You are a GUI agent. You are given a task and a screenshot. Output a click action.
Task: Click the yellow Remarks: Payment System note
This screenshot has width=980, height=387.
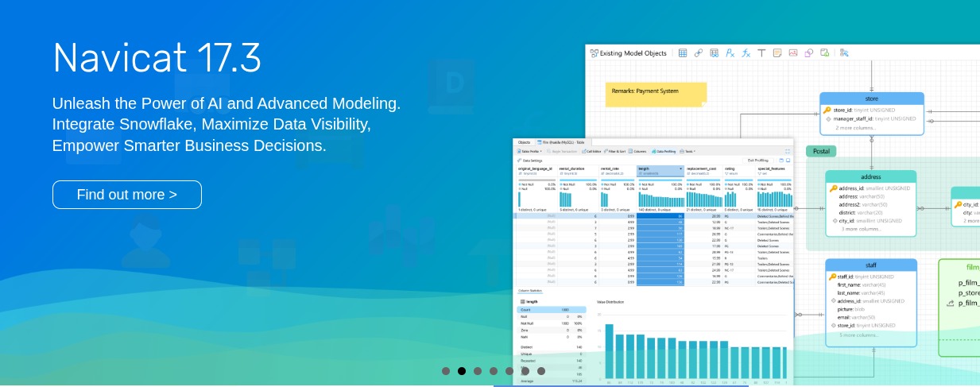pos(656,94)
